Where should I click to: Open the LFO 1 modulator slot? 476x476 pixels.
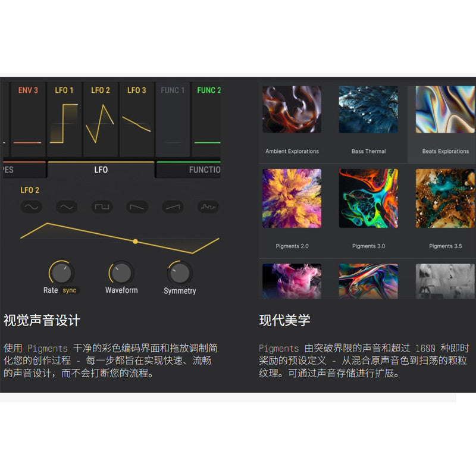tap(64, 120)
